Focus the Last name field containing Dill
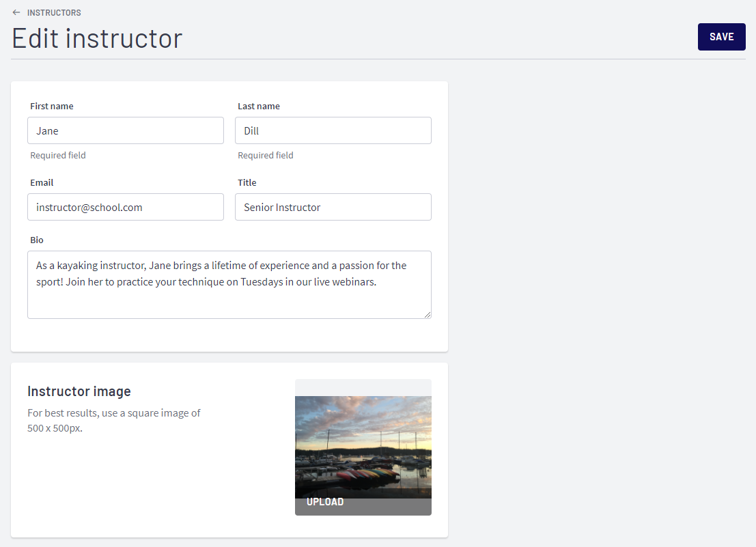Screen dimensions: 756x547 [333, 130]
